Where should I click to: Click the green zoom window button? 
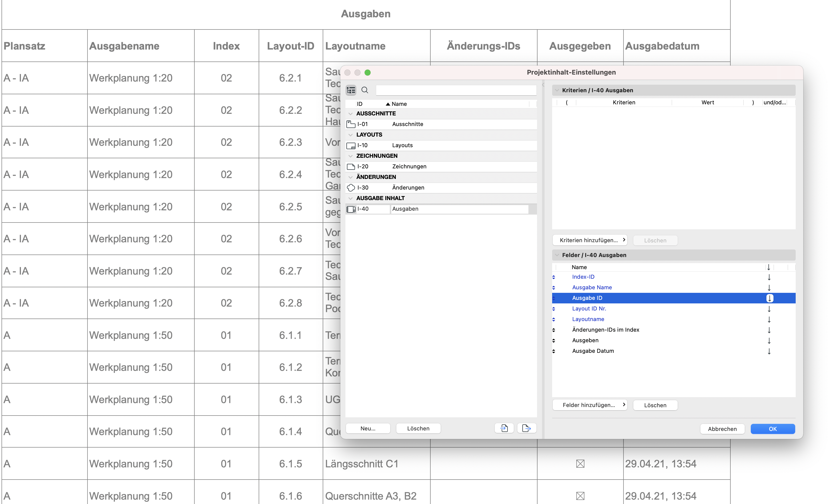(x=368, y=72)
